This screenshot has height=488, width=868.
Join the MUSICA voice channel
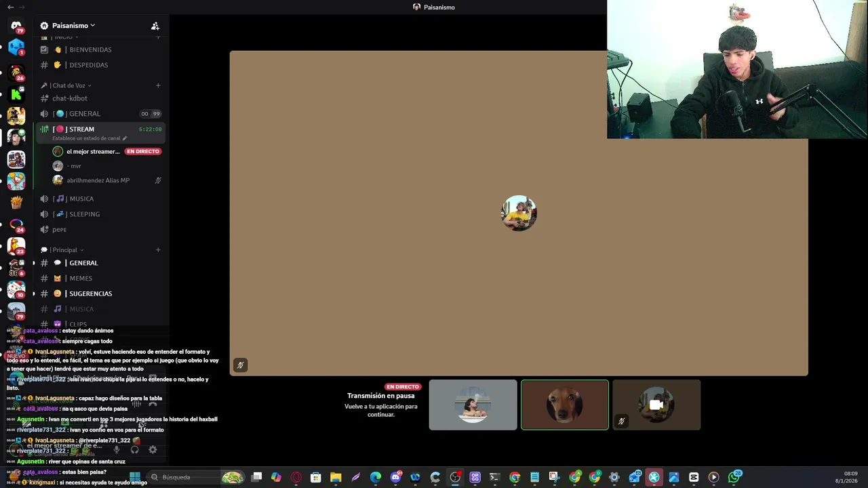(100, 199)
